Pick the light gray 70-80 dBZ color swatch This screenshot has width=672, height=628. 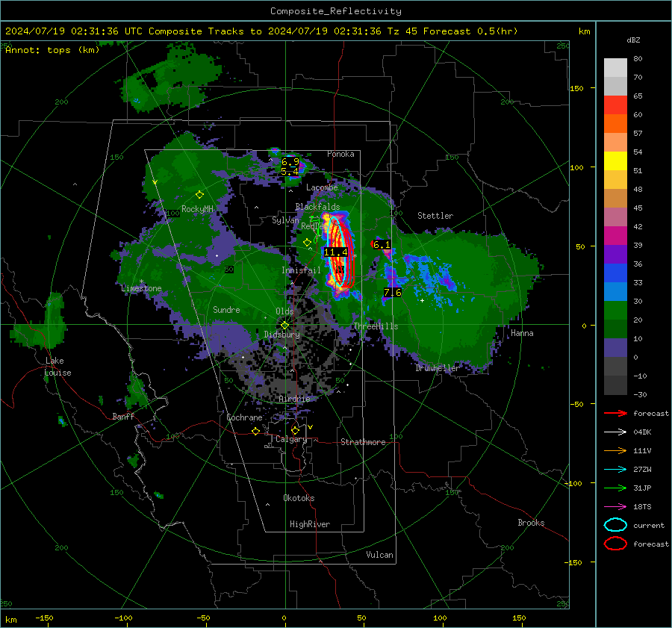point(615,68)
